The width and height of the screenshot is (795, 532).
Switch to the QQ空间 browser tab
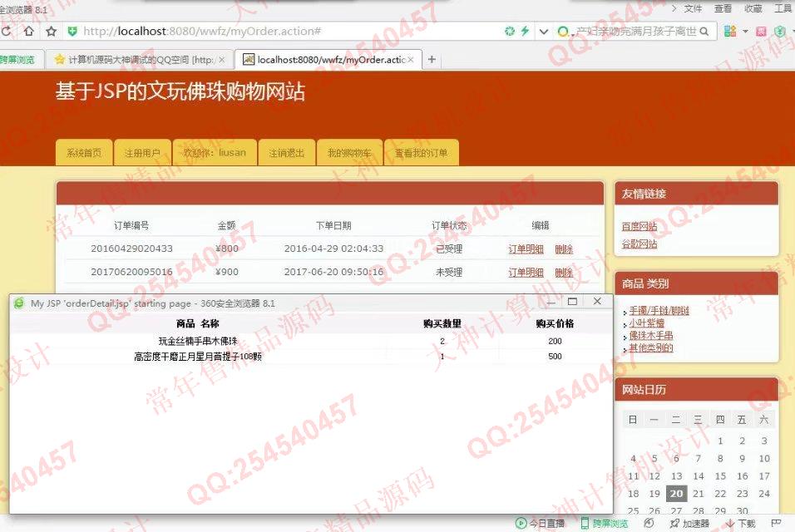tap(140, 60)
